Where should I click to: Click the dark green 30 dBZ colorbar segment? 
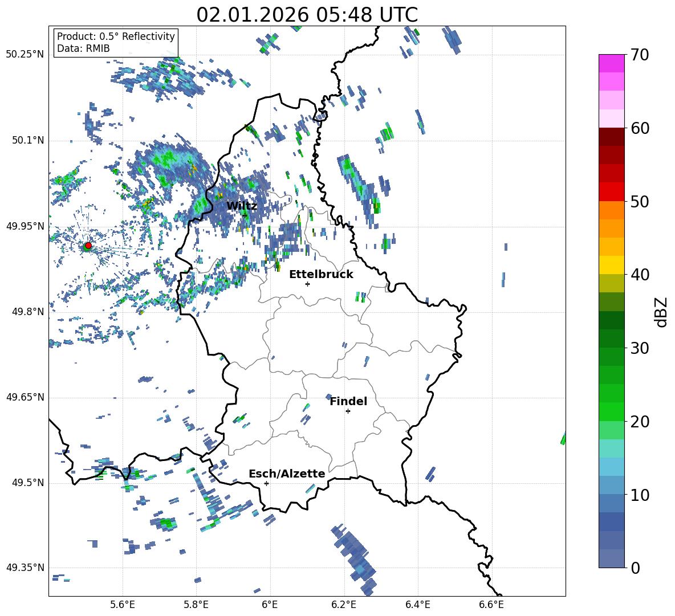pyautogui.click(x=611, y=338)
